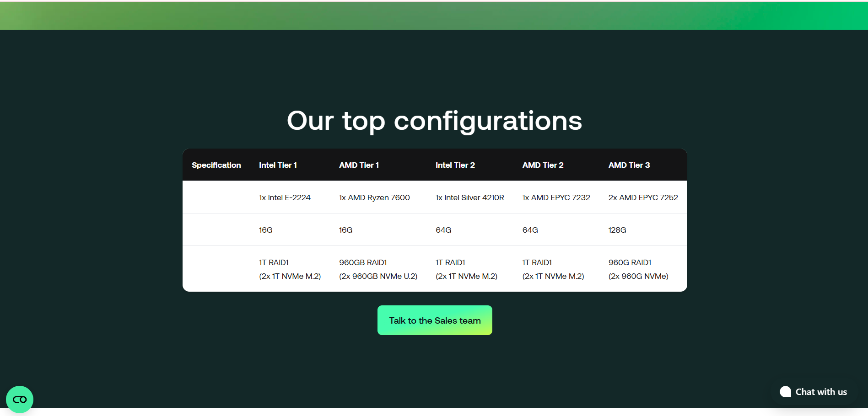Image resolution: width=868 pixels, height=416 pixels.
Task: Select the Intel Tier 1 column header
Action: 278,165
